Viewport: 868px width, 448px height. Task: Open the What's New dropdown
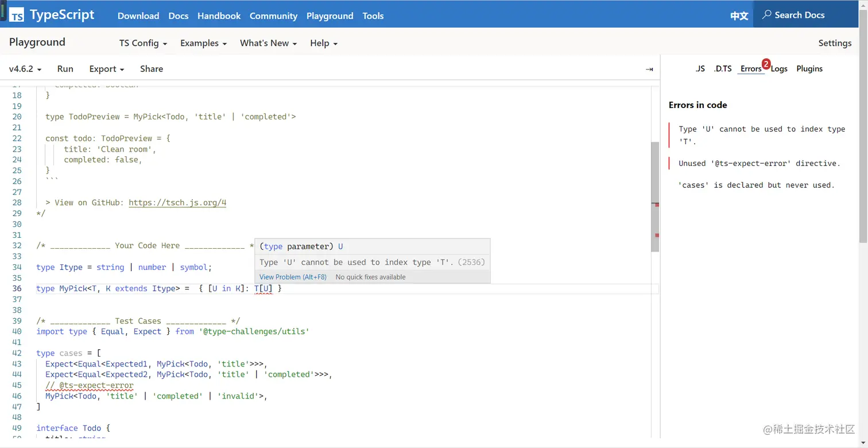268,43
